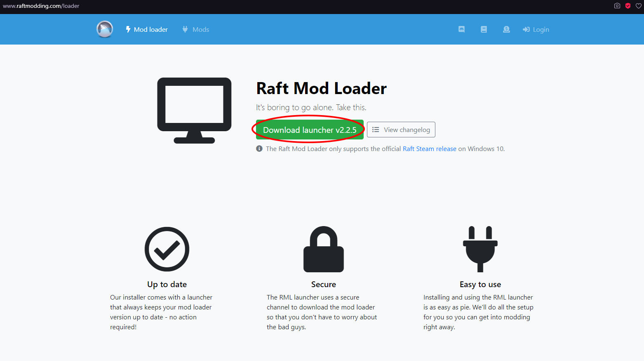Screen dimensions: 644x361
Task: Click the 'Up to date' heading
Action: 167,284
